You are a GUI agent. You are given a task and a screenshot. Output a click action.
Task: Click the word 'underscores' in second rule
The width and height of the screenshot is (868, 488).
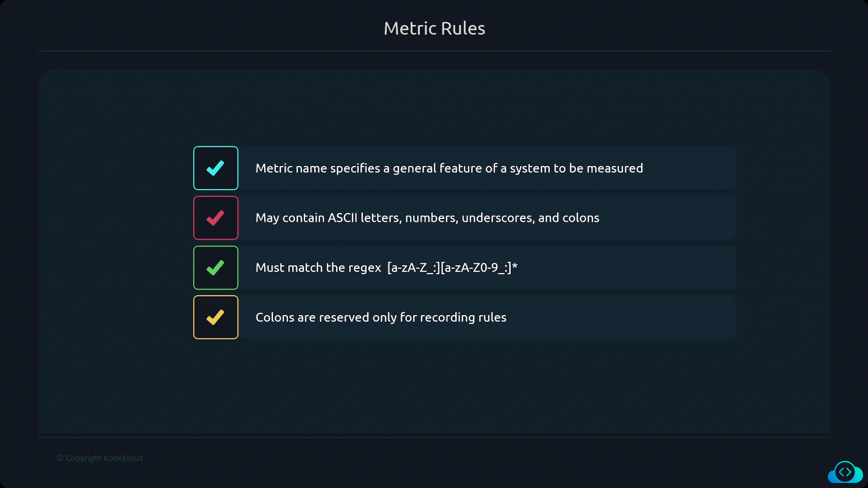pyautogui.click(x=498, y=218)
